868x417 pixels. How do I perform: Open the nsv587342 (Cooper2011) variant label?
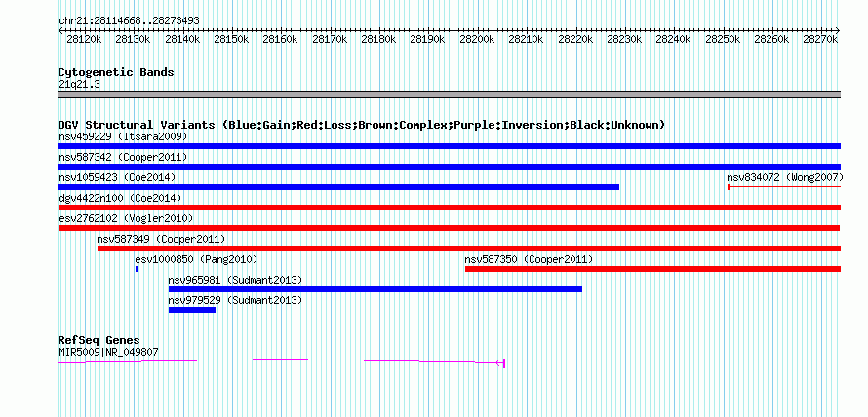click(x=123, y=158)
